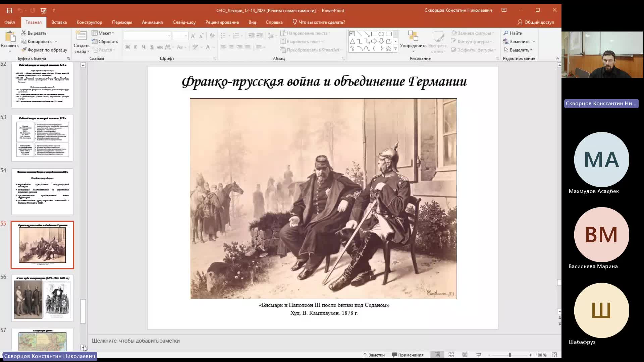Viewport: 644px width, 362px height.
Task: Select the Line Arrow shape in gallery
Action: coord(367,34)
